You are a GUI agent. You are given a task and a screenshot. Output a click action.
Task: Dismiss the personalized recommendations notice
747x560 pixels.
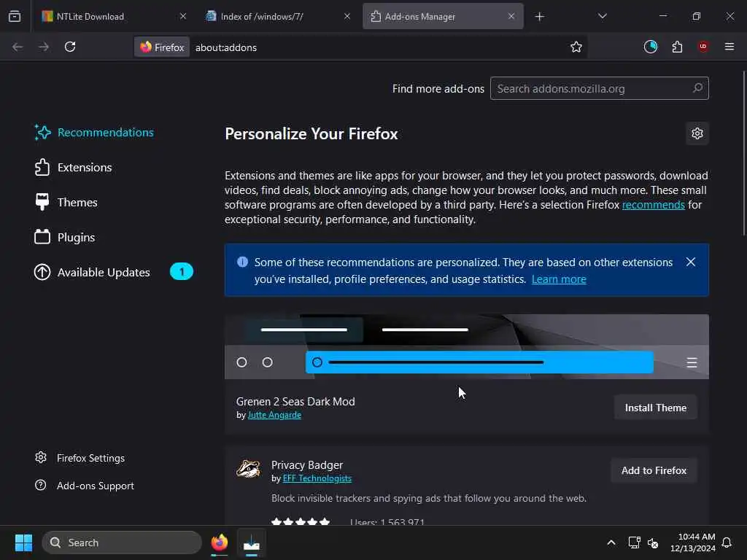coord(690,262)
